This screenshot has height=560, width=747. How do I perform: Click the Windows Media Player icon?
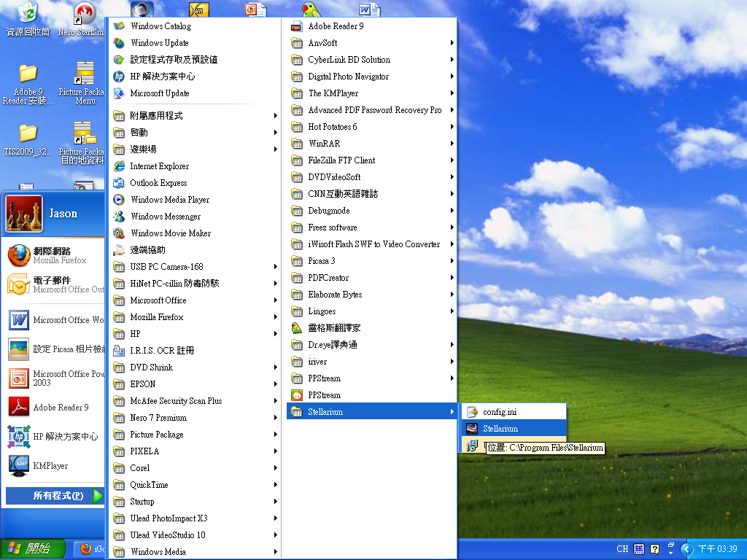click(x=119, y=200)
